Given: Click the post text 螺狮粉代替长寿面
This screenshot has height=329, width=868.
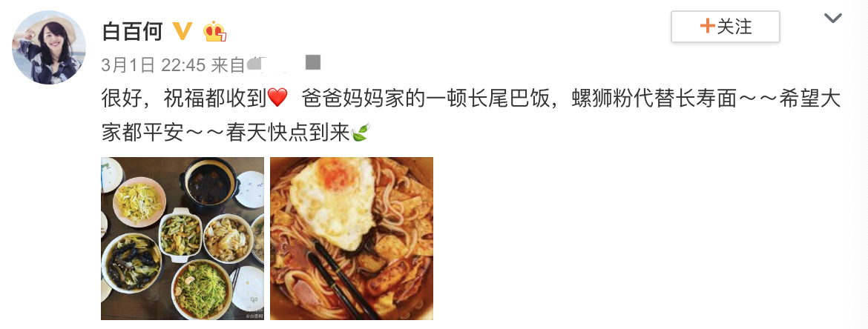Looking at the screenshot, I should pyautogui.click(x=655, y=99).
